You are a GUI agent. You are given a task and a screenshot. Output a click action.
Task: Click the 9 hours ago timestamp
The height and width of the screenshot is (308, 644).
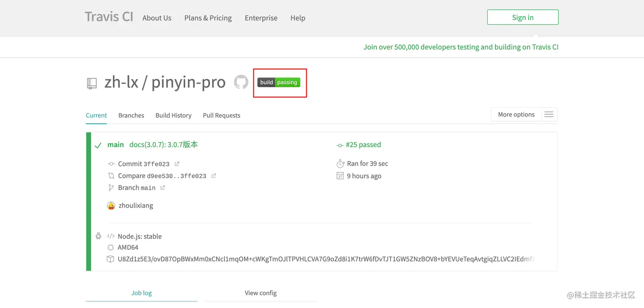point(364,176)
